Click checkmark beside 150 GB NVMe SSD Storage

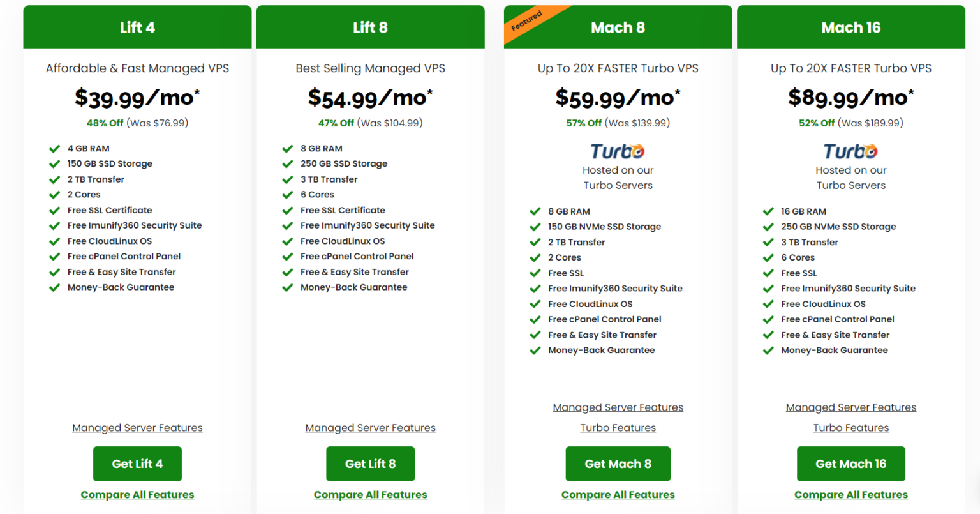535,227
